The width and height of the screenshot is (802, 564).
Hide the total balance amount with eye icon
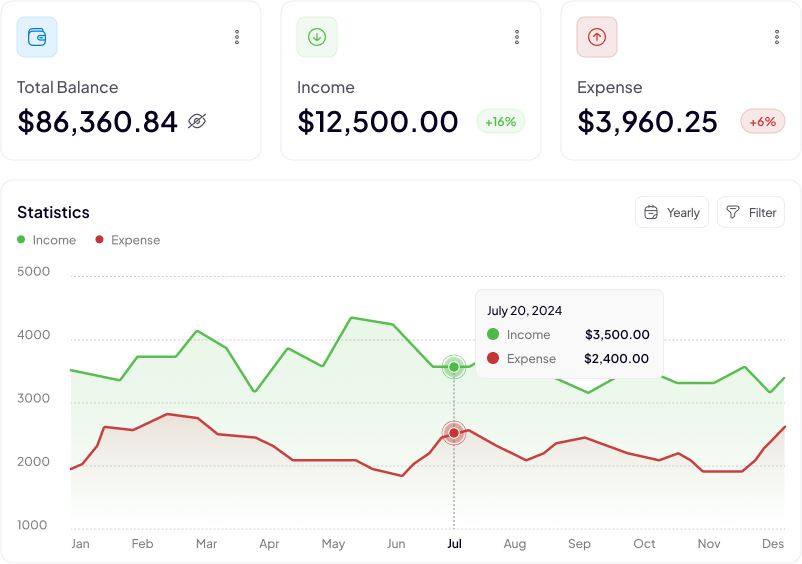coord(197,122)
